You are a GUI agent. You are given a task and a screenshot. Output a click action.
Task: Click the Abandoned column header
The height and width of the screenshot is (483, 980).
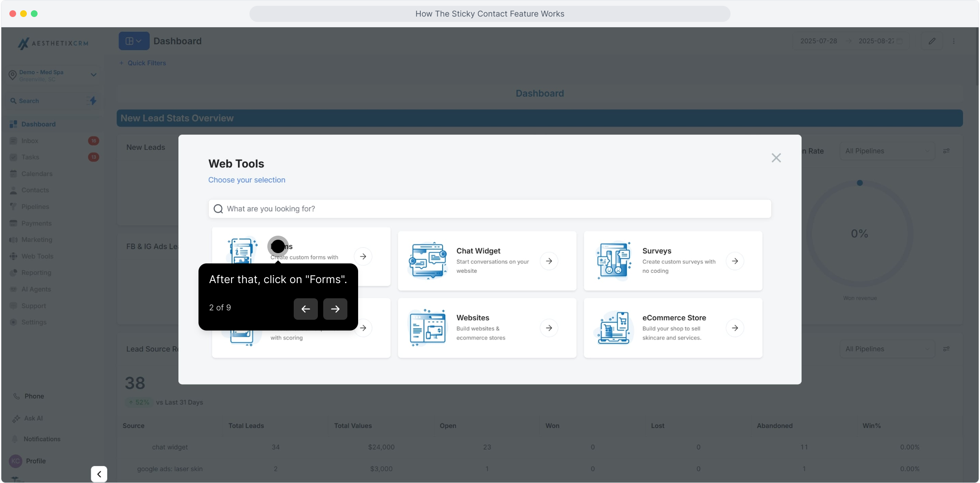[x=775, y=426]
